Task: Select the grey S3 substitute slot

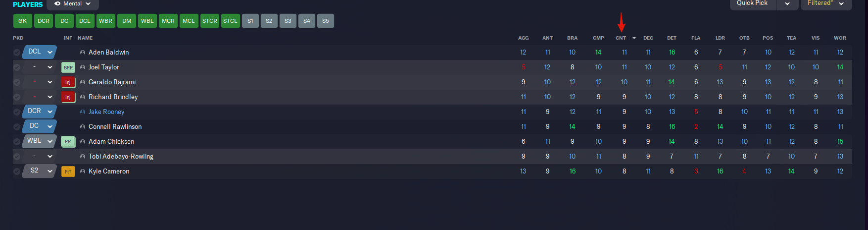Action: click(288, 21)
